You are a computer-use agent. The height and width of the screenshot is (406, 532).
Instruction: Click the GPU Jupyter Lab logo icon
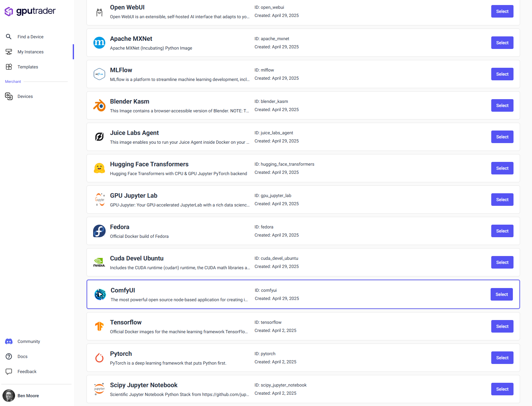[100, 200]
